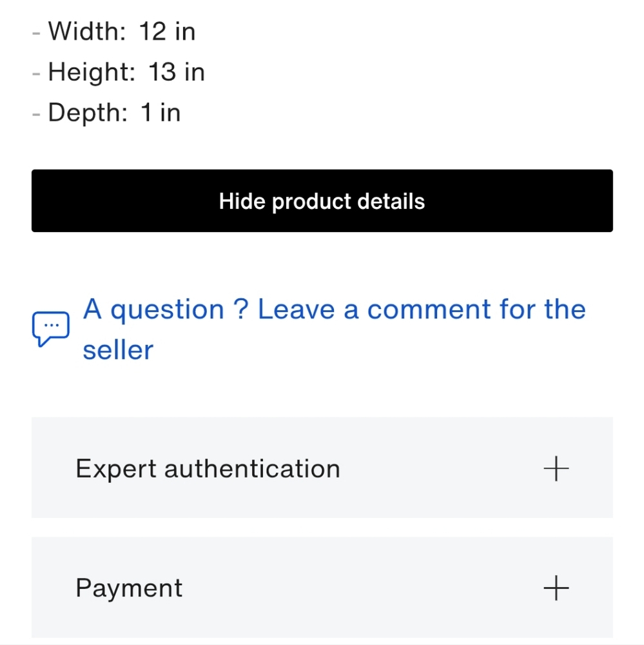The height and width of the screenshot is (645, 644).
Task: Tap the Expert authentication label text
Action: [208, 468]
